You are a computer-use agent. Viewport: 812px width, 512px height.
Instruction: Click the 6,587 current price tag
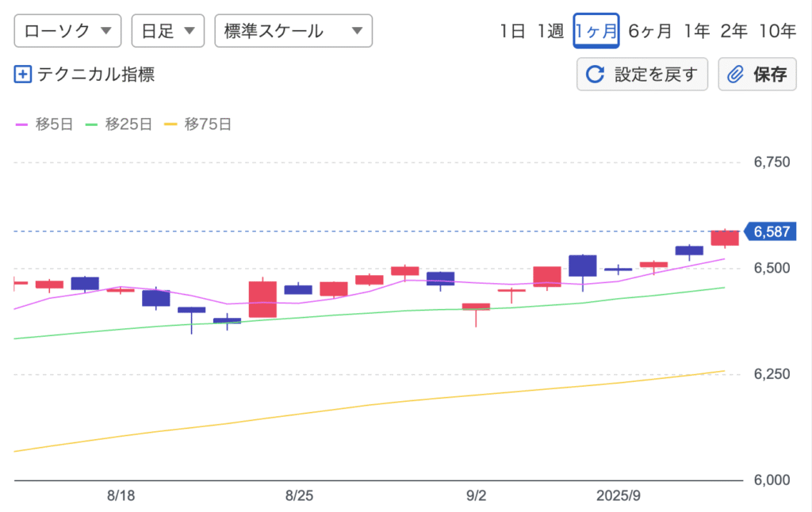(772, 231)
